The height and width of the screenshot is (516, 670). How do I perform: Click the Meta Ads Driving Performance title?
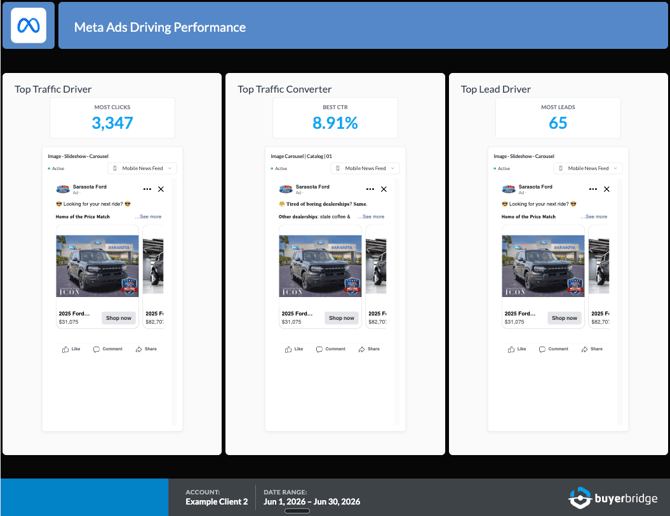[160, 27]
